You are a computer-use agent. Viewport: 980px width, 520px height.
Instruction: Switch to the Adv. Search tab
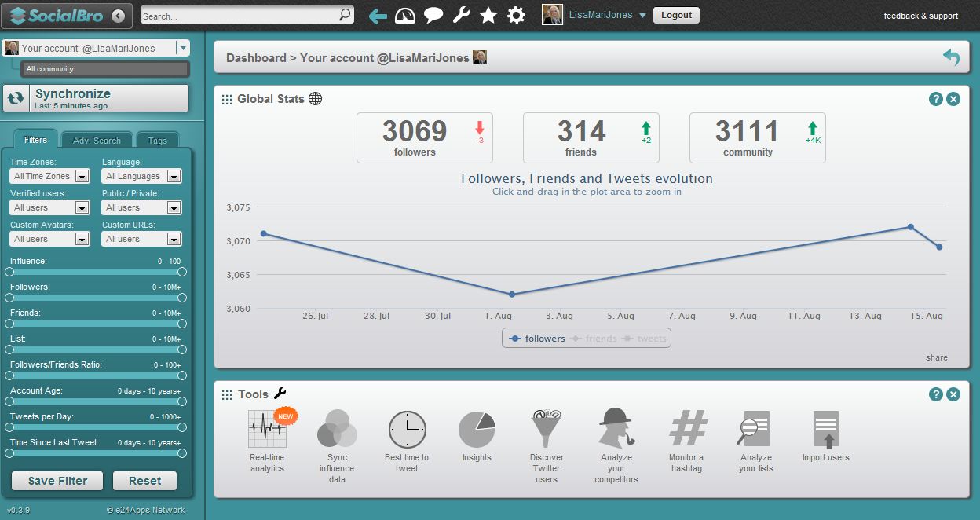(97, 140)
